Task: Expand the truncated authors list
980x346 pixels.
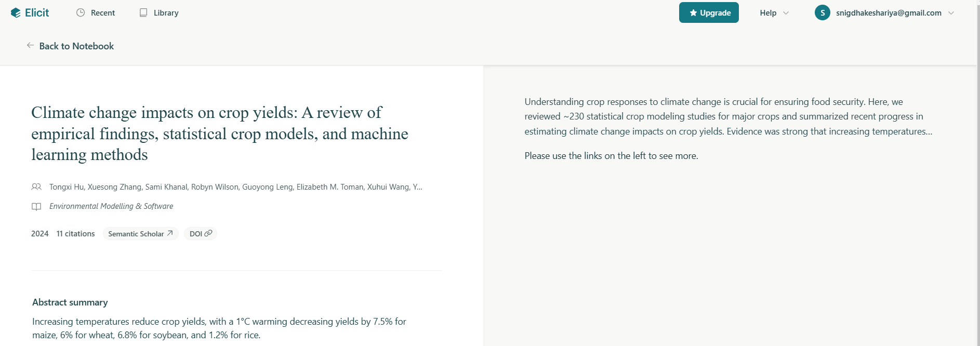Action: (x=417, y=187)
